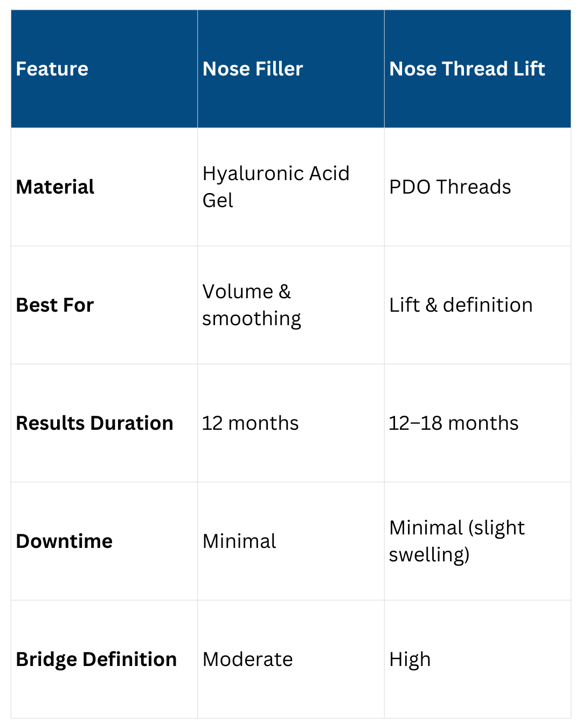Click the text 'Volume &'
Screen dimensions: 582x728
[246, 292]
